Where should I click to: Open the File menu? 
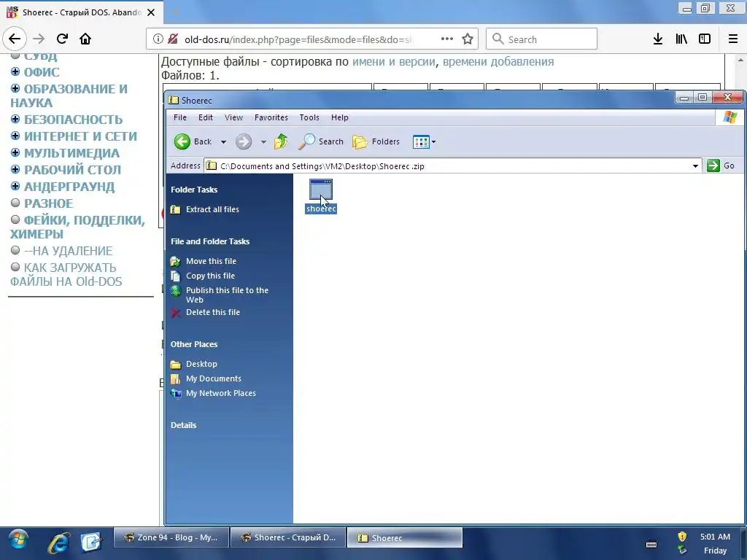(180, 117)
